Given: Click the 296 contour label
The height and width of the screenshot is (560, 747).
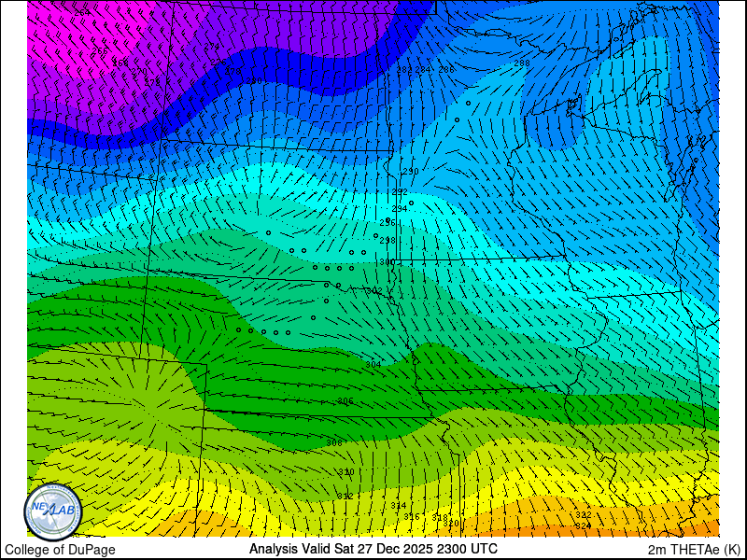Looking at the screenshot, I should pos(388,222).
